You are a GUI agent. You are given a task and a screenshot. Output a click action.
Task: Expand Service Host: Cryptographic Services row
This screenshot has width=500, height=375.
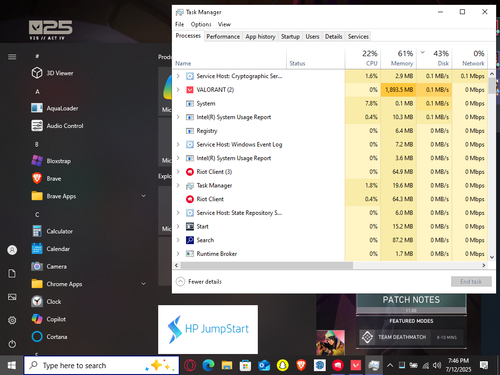(178, 76)
